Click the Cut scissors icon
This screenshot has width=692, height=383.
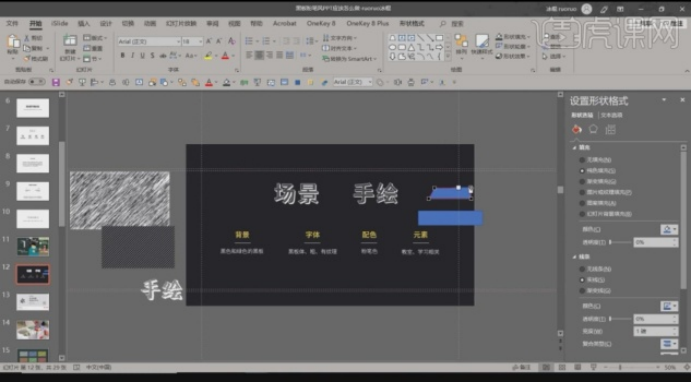(x=27, y=38)
